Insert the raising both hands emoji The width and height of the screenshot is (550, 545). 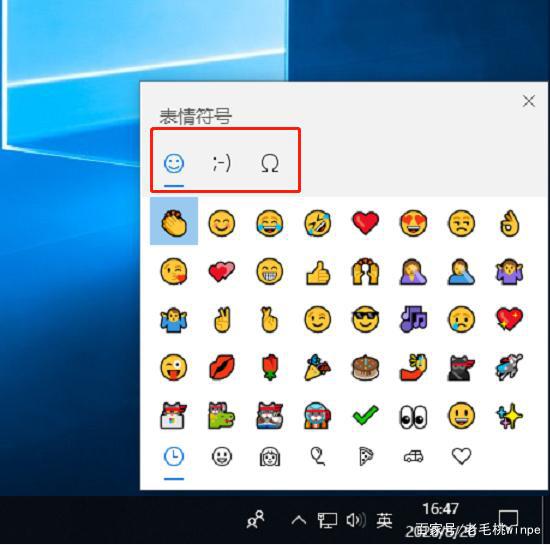pyautogui.click(x=365, y=271)
